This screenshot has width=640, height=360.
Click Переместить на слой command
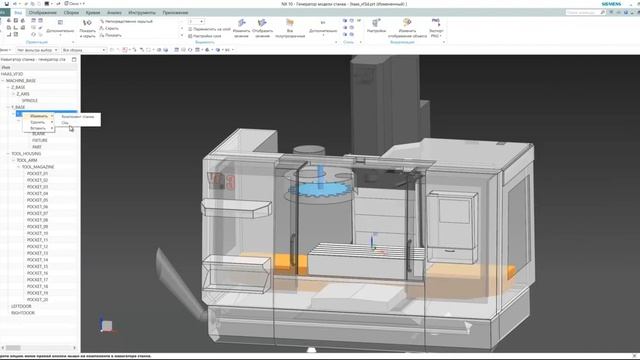209,29
